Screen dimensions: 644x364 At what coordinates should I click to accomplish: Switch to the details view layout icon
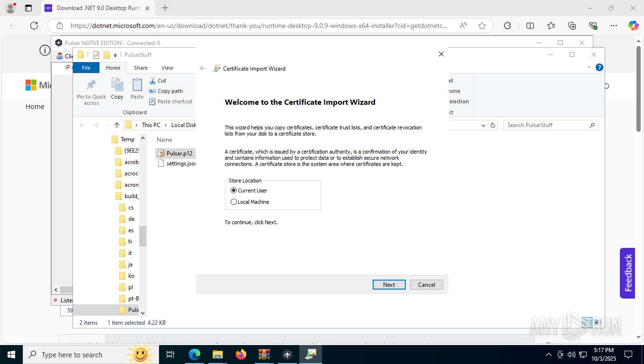pyautogui.click(x=587, y=323)
